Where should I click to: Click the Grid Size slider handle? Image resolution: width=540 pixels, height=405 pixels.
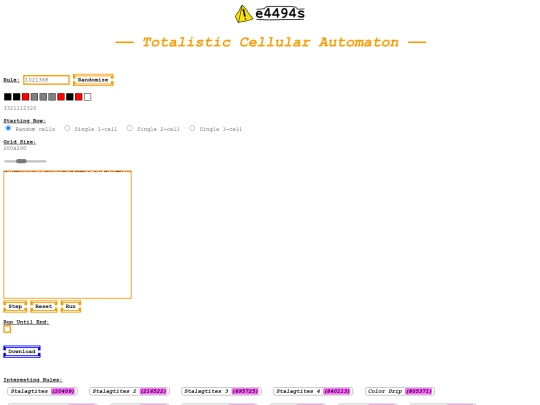click(x=21, y=161)
